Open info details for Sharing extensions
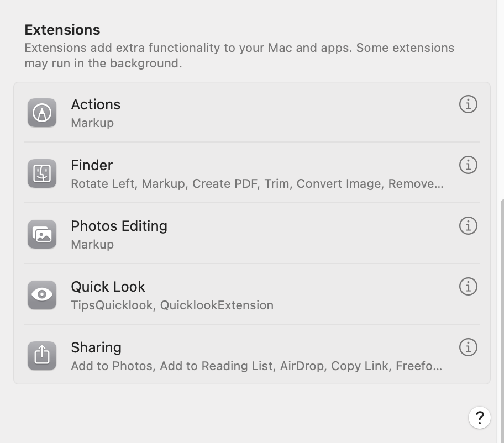Viewport: 504px width, 443px height. pyautogui.click(x=468, y=347)
